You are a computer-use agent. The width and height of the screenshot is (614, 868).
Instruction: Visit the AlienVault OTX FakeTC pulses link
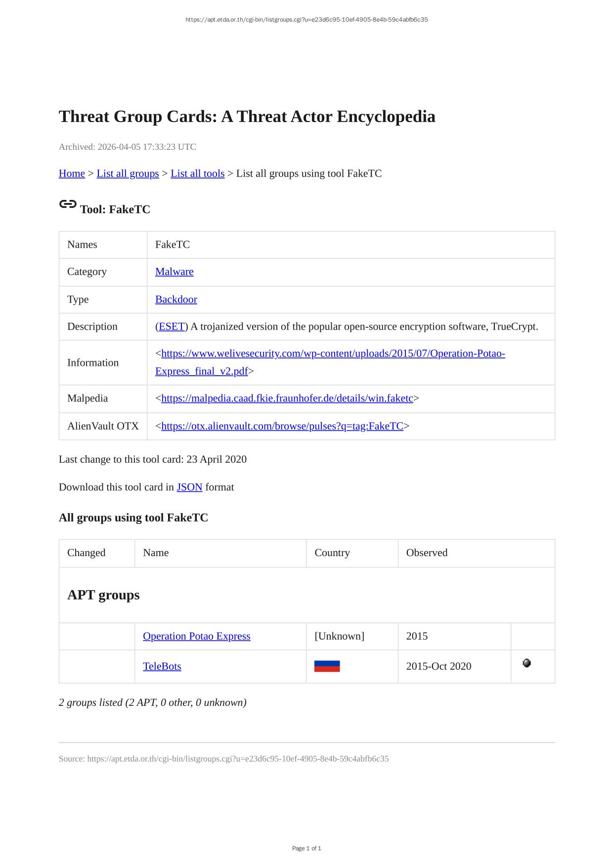pyautogui.click(x=282, y=426)
